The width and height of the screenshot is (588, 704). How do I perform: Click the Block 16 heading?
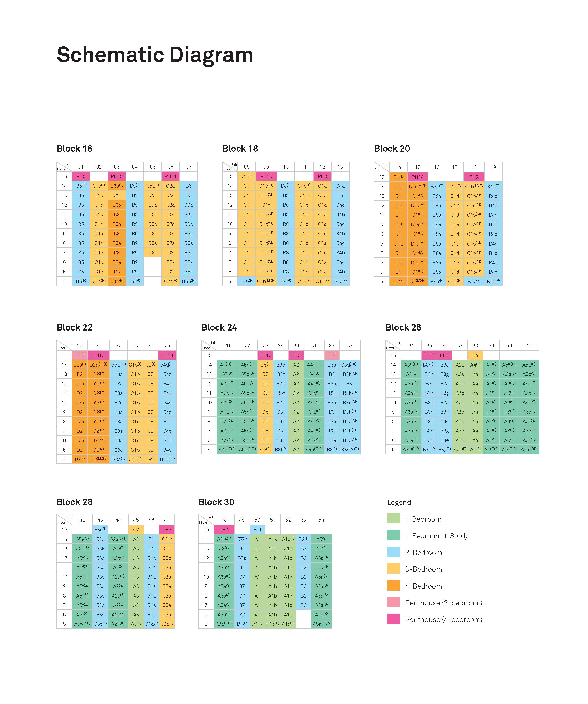pyautogui.click(x=74, y=149)
